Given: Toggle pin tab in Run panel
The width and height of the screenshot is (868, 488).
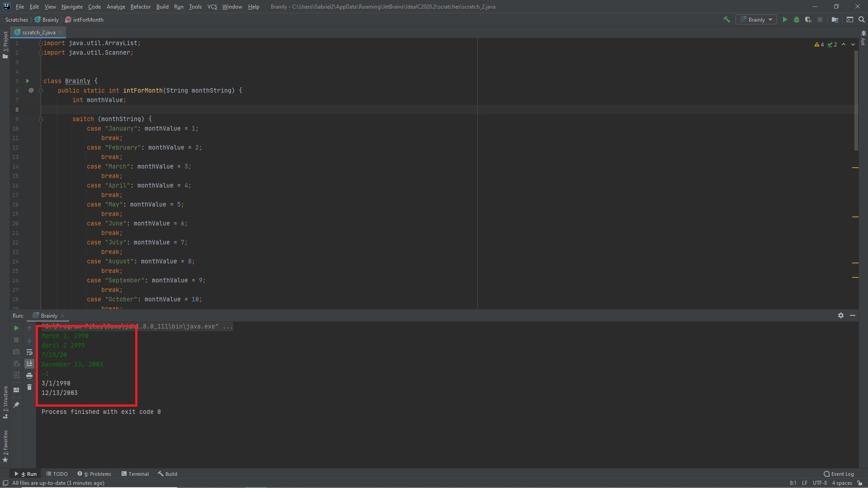Looking at the screenshot, I should click(x=16, y=405).
